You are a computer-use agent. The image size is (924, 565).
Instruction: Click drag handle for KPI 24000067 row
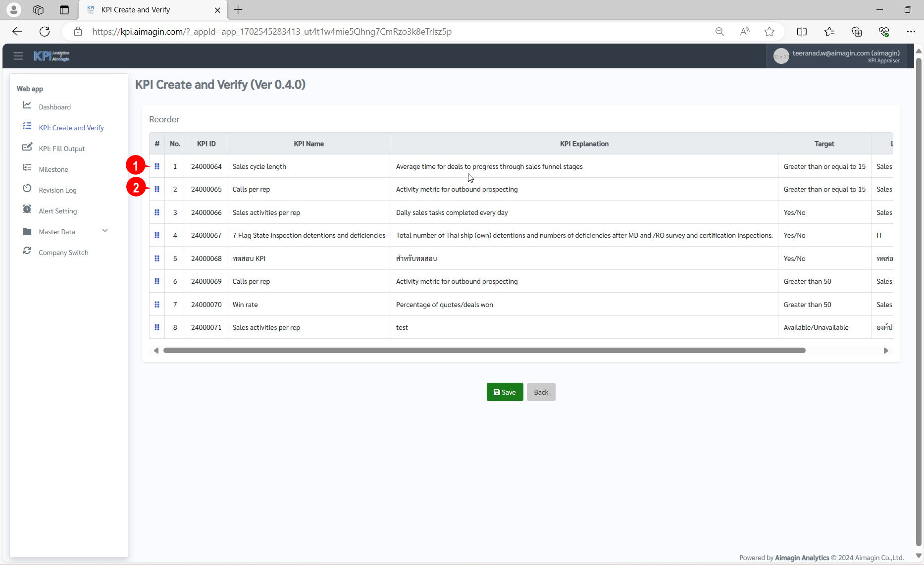[x=157, y=235]
